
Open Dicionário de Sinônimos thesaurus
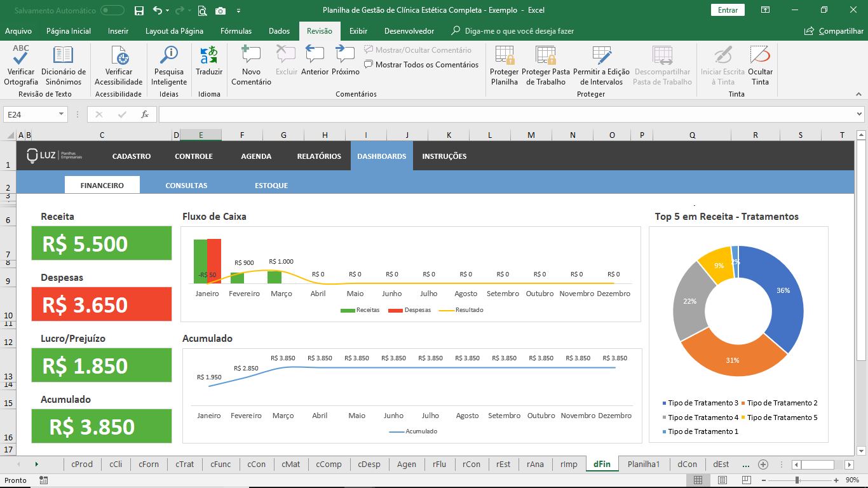(64, 65)
